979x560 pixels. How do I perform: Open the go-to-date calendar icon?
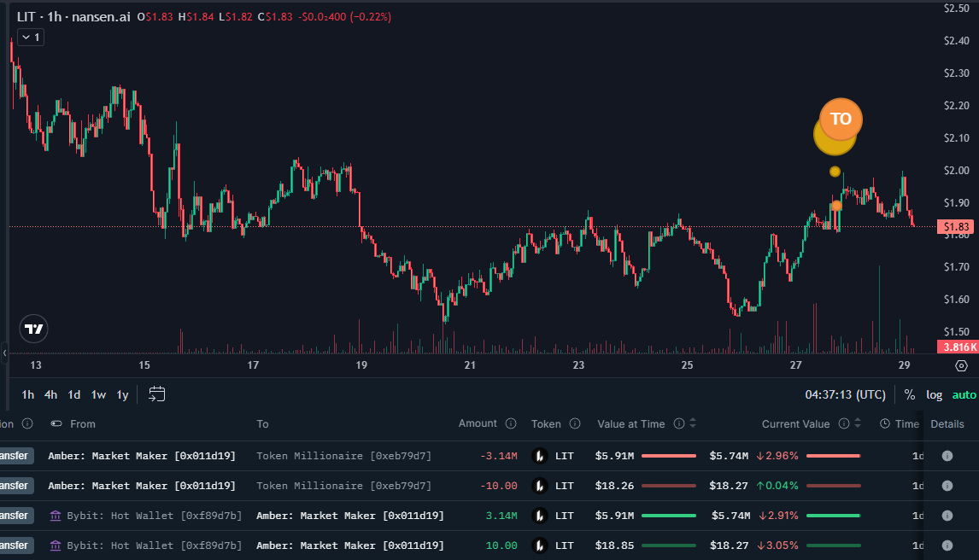click(156, 394)
